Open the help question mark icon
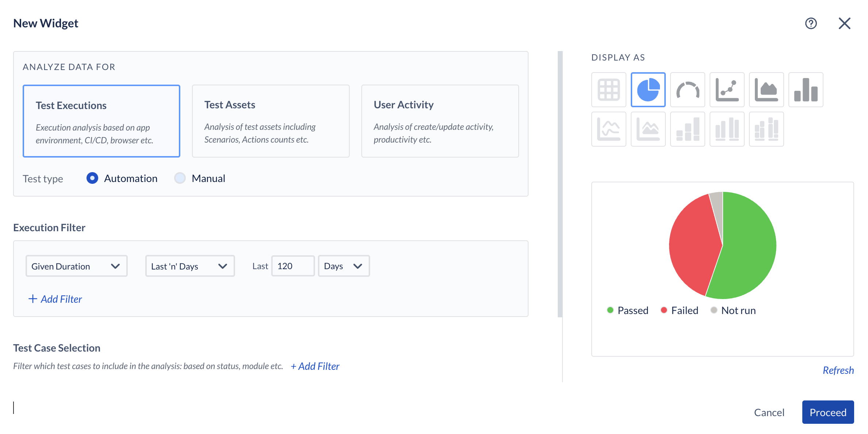Image resolution: width=868 pixels, height=434 pixels. click(811, 23)
